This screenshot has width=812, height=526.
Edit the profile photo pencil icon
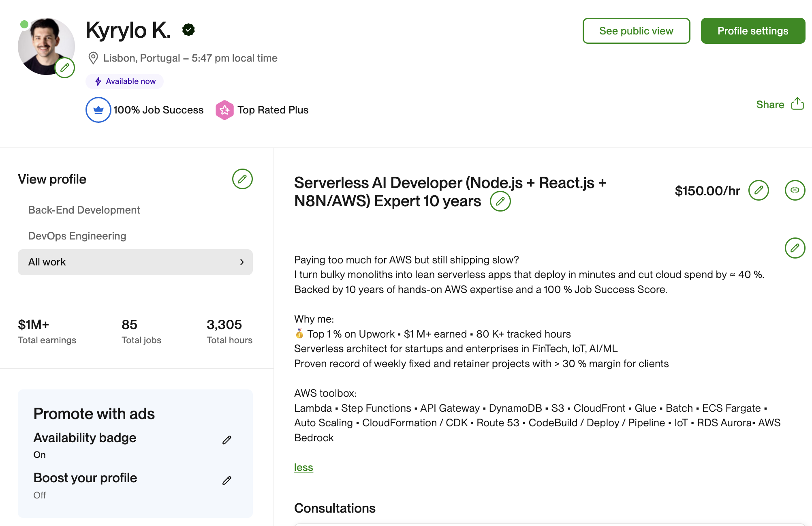point(65,68)
